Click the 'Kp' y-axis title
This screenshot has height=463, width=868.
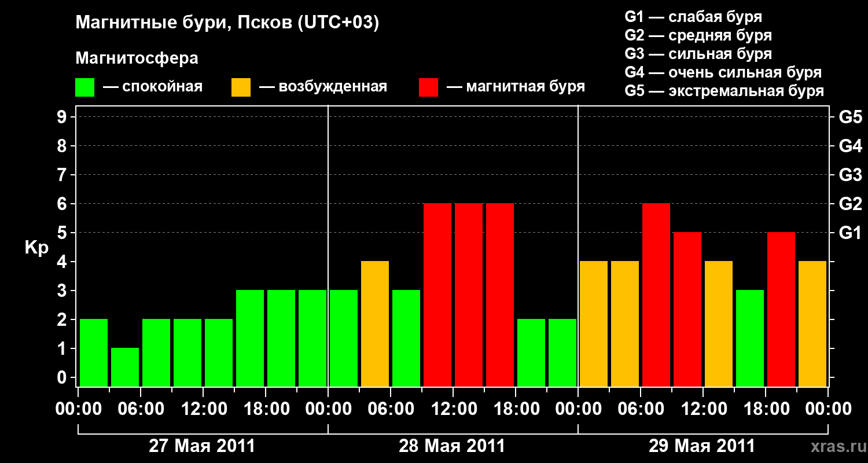click(x=36, y=248)
